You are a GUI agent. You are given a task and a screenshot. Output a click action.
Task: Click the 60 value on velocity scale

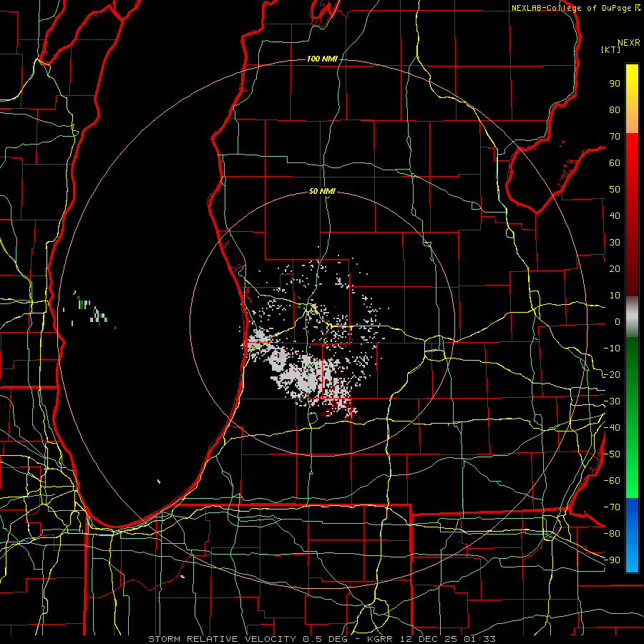(x=615, y=163)
